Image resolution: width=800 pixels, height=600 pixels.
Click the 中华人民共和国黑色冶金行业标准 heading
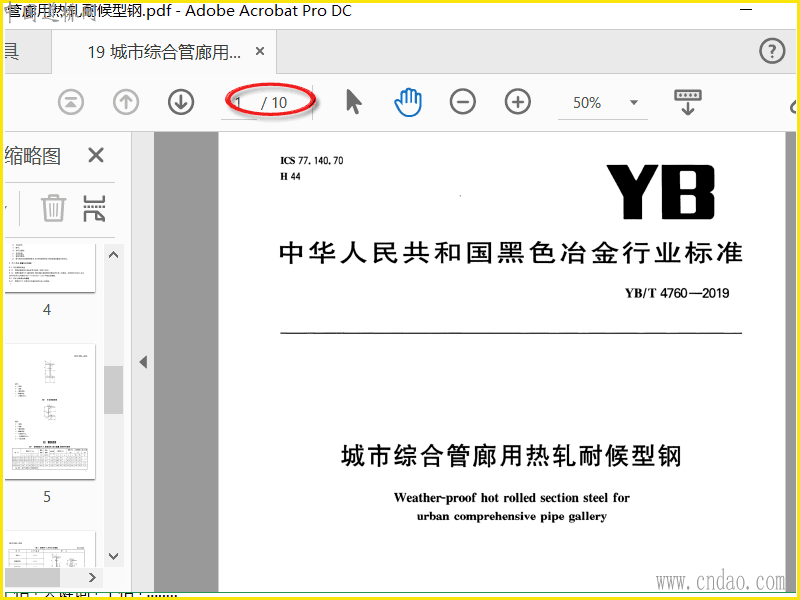coord(511,253)
